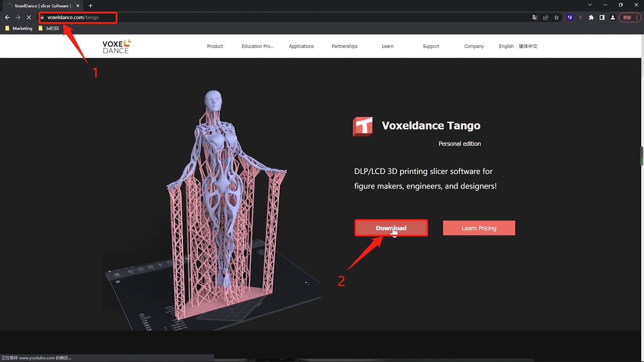Restore down the browser window
The image size is (644, 362).
(x=621, y=5)
